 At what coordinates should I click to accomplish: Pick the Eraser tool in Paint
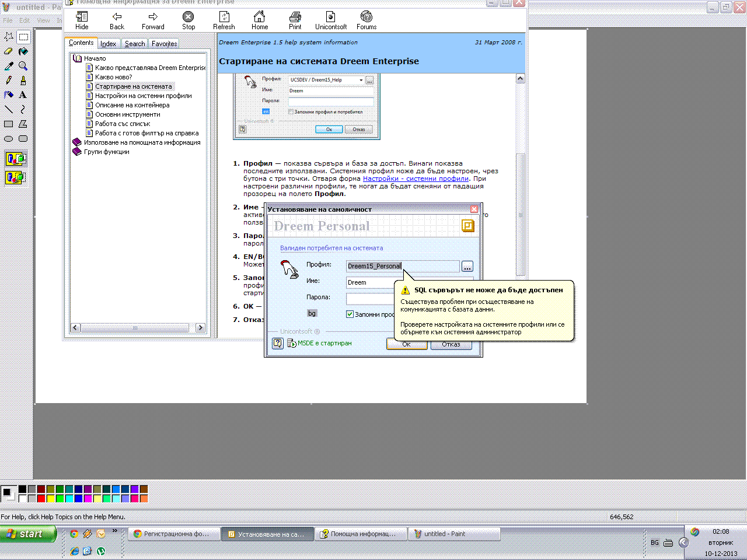pyautogui.click(x=9, y=51)
